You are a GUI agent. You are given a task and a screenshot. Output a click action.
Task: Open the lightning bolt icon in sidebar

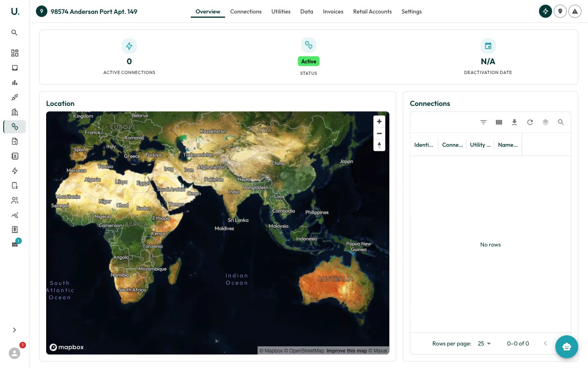coord(15,171)
